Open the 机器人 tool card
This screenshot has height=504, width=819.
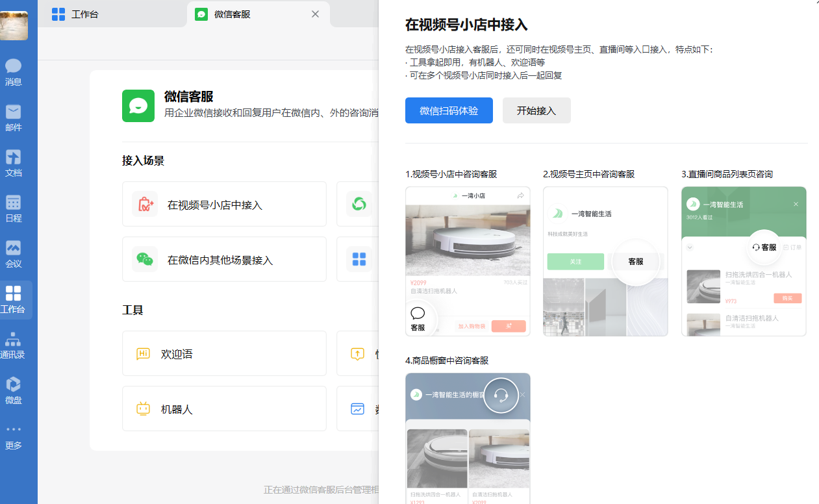click(x=224, y=409)
